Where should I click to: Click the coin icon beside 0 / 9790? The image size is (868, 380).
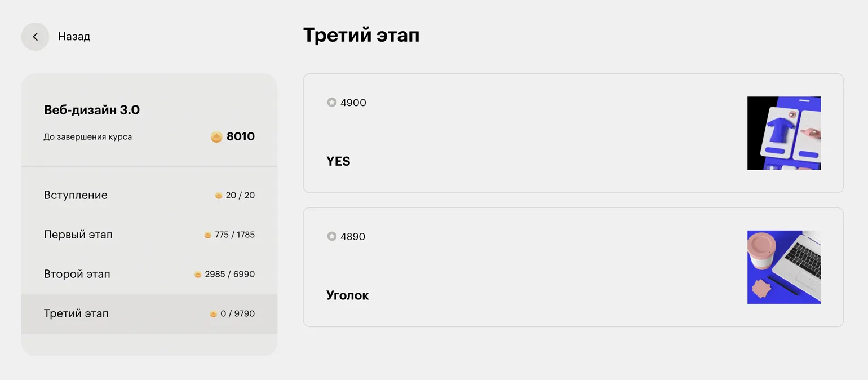point(214,314)
